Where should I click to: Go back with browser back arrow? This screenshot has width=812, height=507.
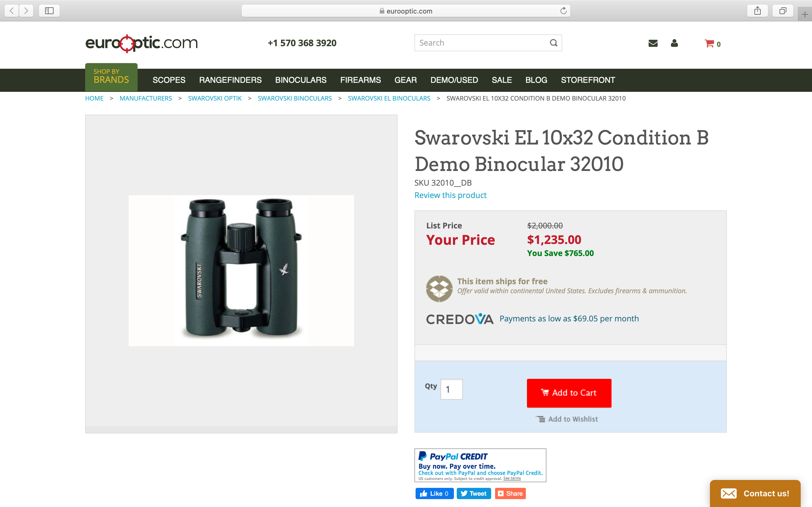(12, 11)
